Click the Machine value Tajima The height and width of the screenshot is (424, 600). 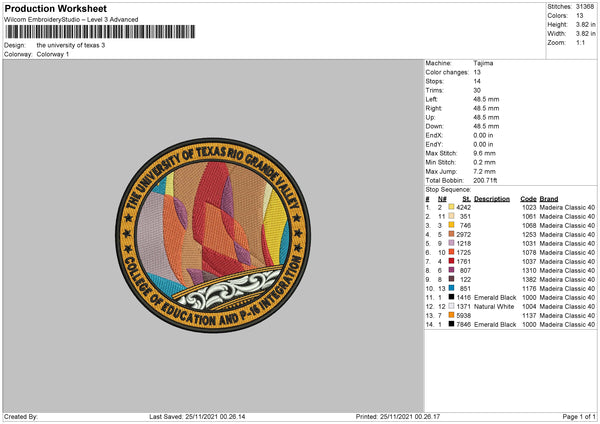point(483,63)
